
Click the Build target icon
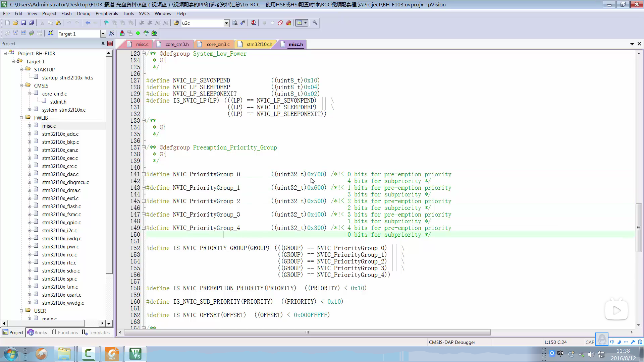(x=15, y=33)
